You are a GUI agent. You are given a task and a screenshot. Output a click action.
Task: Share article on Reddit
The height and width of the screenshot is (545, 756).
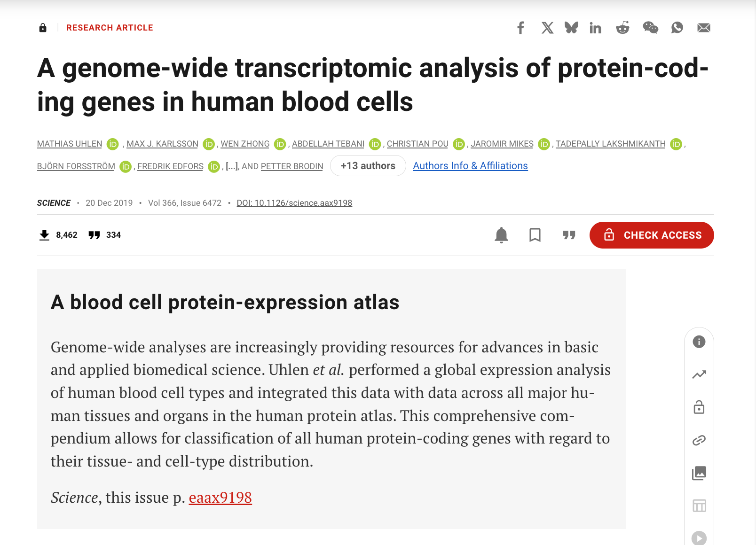622,28
